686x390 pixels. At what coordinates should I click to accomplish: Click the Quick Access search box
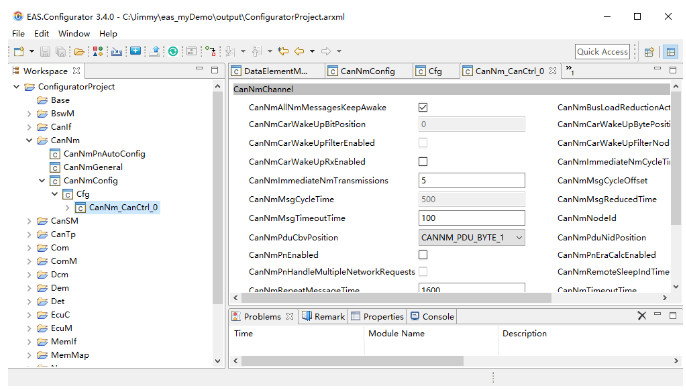pos(602,52)
